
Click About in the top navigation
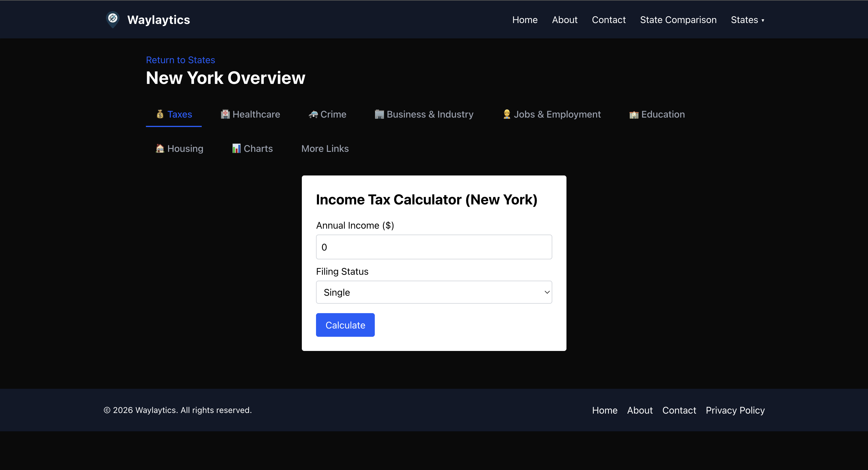(564, 19)
